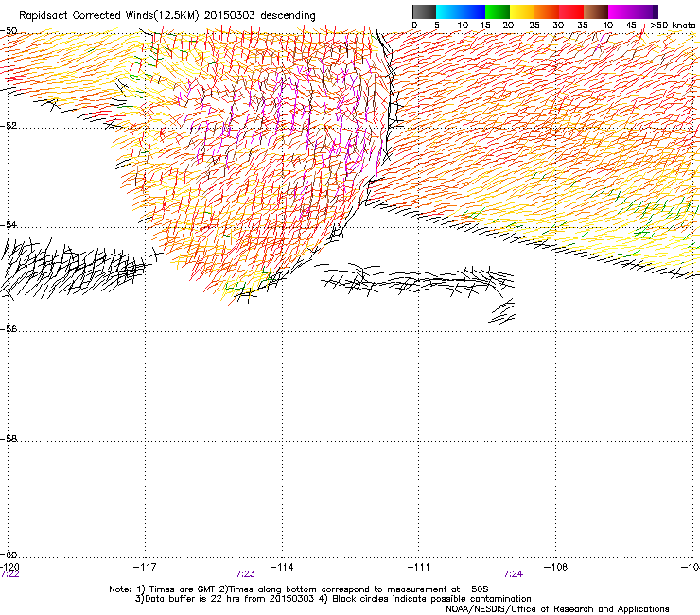This screenshot has width=700, height=615.
Task: Click the purple 7:22 time label
Action: click(9, 574)
